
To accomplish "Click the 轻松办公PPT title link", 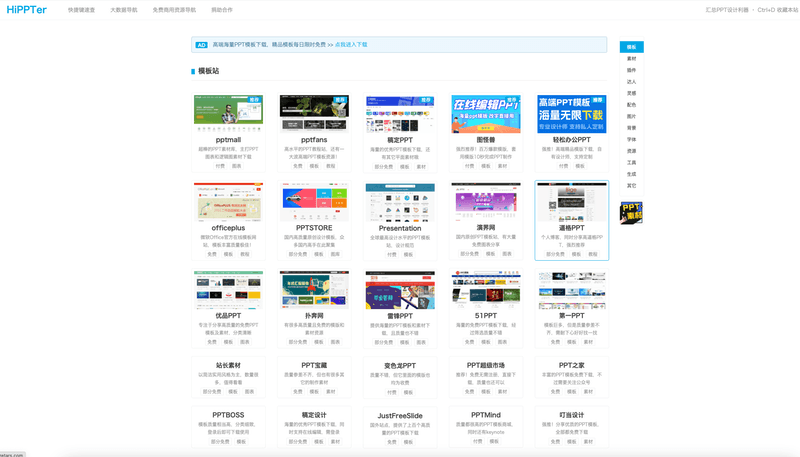I will tap(571, 140).
